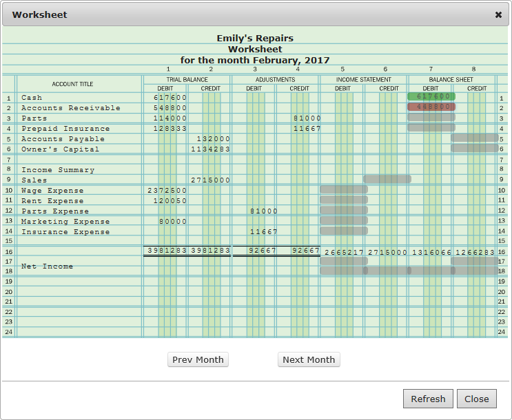Refresh the worksheet

click(428, 399)
